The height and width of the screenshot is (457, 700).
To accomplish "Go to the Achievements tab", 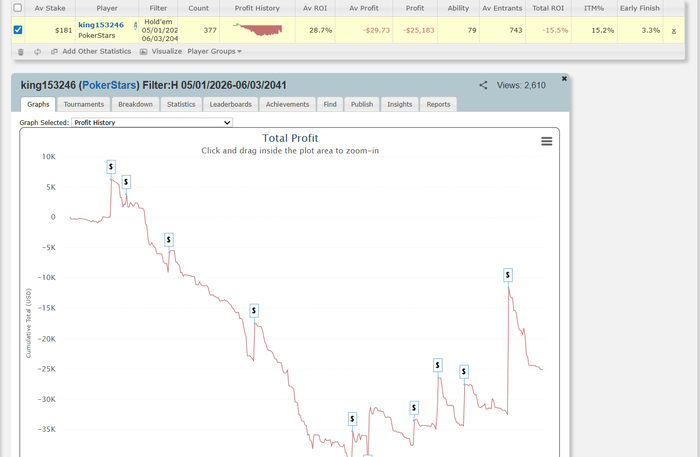I will click(x=287, y=104).
